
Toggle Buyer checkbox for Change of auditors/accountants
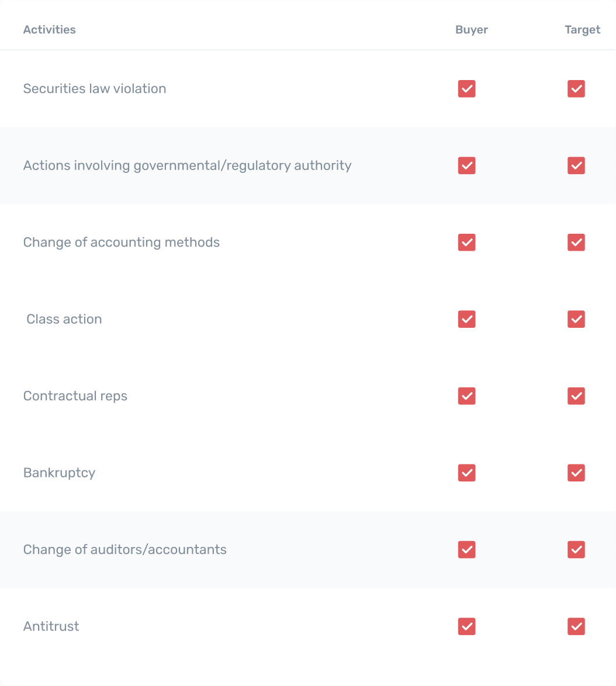(466, 550)
